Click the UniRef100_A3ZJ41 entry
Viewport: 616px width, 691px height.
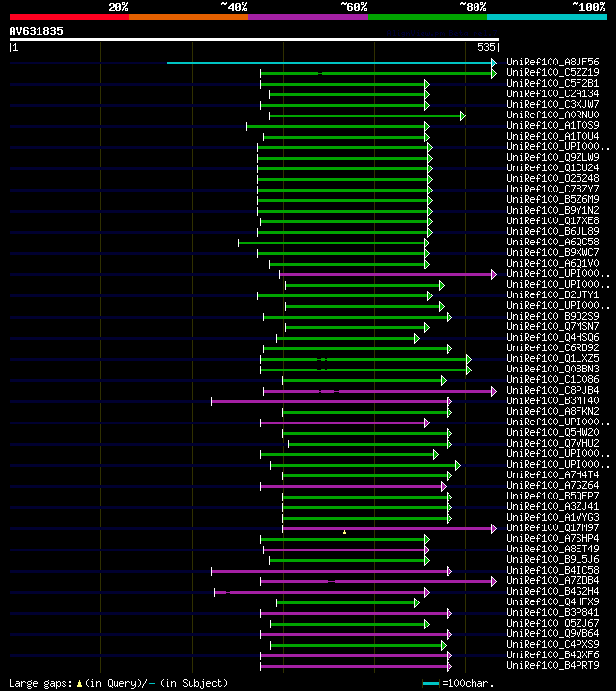pyautogui.click(x=552, y=506)
